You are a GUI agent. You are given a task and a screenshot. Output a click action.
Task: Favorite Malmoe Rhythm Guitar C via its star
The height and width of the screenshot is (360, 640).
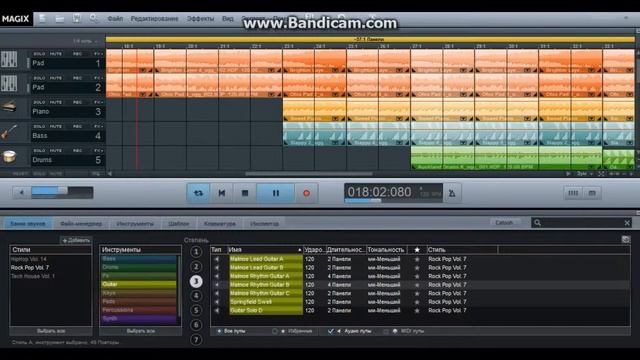point(417,293)
